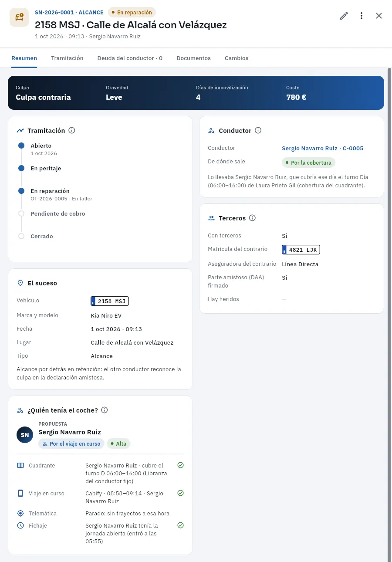Click the incident car icon in the header
This screenshot has height=562, width=392.
tap(19, 17)
